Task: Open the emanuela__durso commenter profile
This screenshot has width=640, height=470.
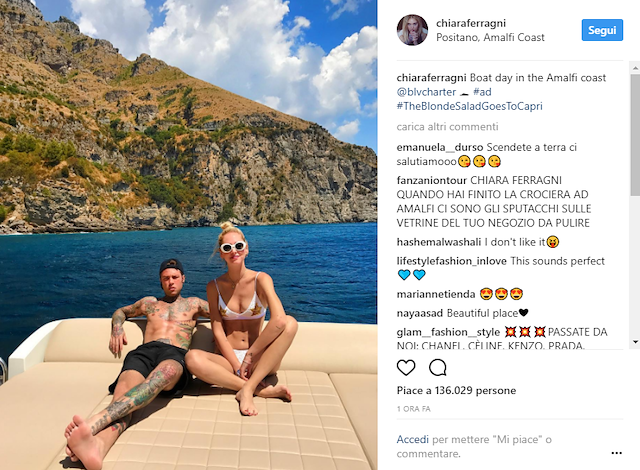Action: [x=440, y=147]
